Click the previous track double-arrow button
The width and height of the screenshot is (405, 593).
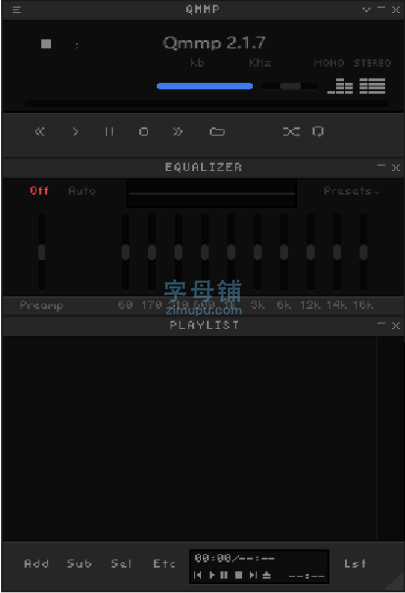point(40,132)
